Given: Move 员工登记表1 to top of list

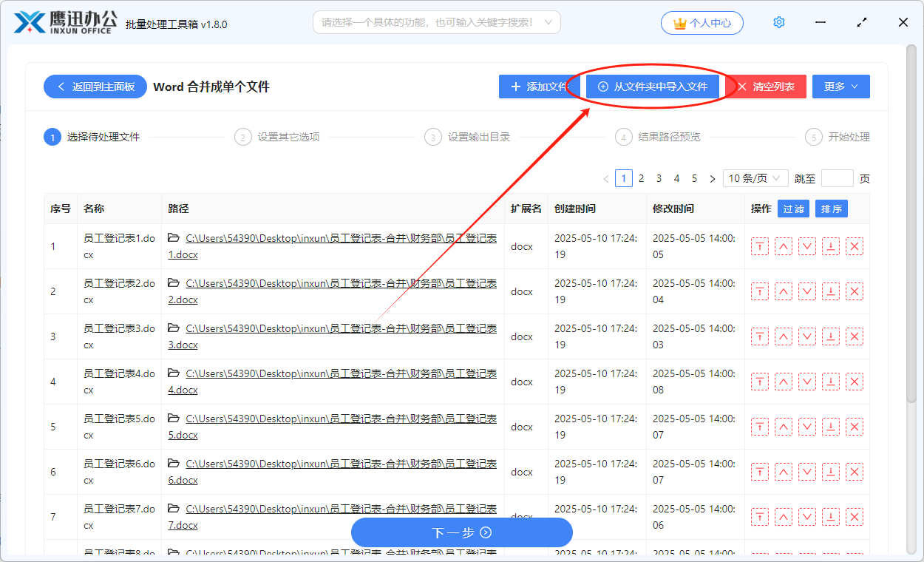Looking at the screenshot, I should coord(759,246).
